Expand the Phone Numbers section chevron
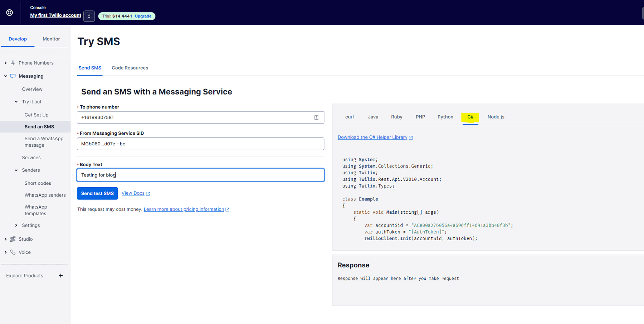Screen dimensions: 644x324 point(6,63)
